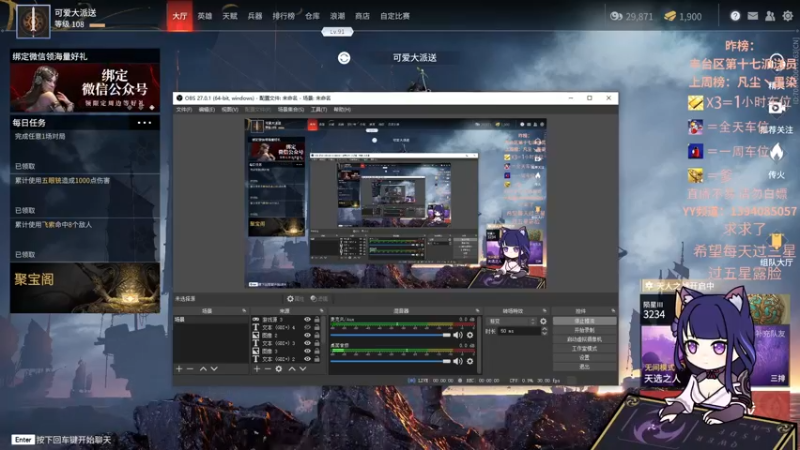Pop out the 来源 dock panel
The width and height of the screenshot is (800, 450).
321,311
